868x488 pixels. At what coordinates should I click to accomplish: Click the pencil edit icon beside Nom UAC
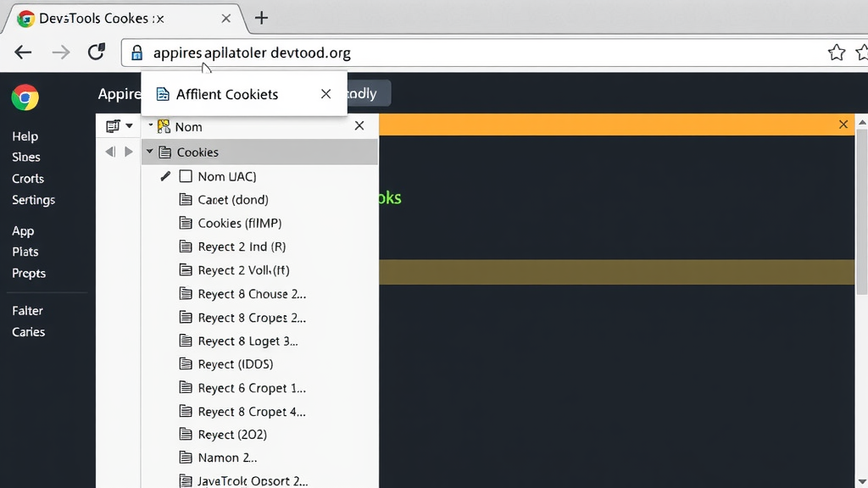[164, 176]
